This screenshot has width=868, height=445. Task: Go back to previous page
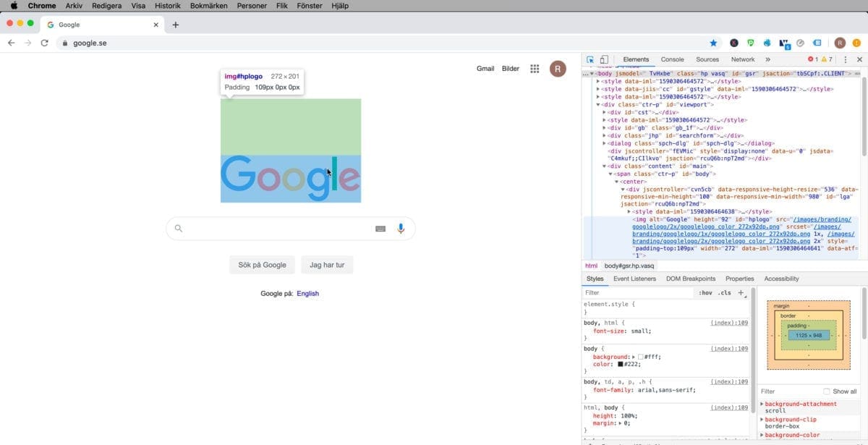pyautogui.click(x=11, y=43)
